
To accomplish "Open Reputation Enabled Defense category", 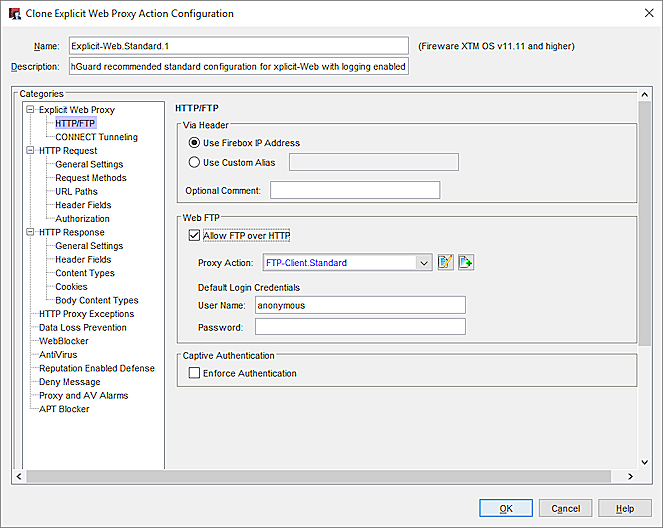I will [97, 368].
